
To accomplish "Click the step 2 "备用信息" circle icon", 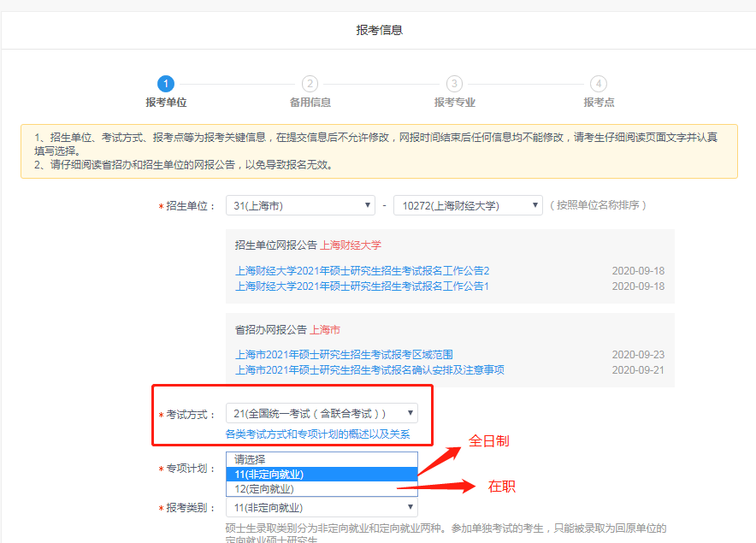I will pyautogui.click(x=310, y=84).
